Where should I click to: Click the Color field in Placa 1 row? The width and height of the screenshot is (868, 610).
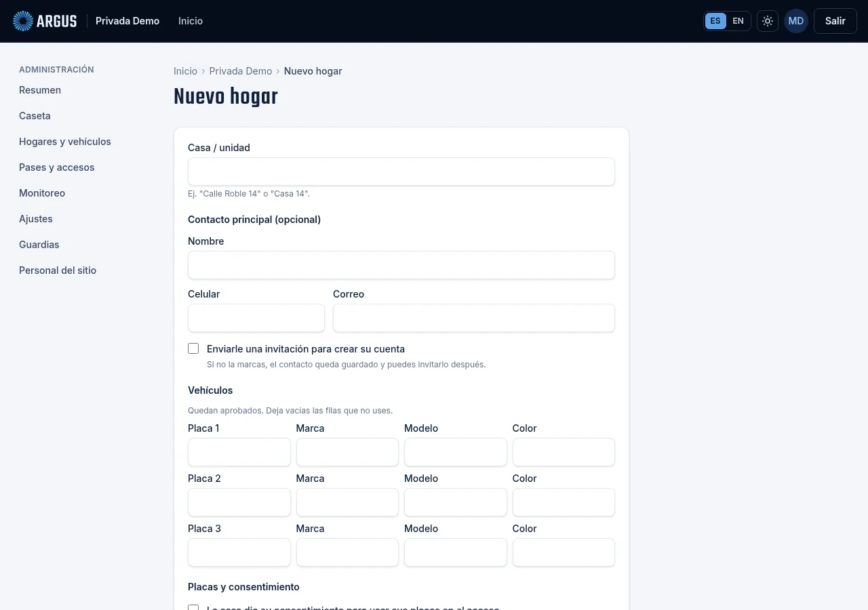(x=564, y=452)
